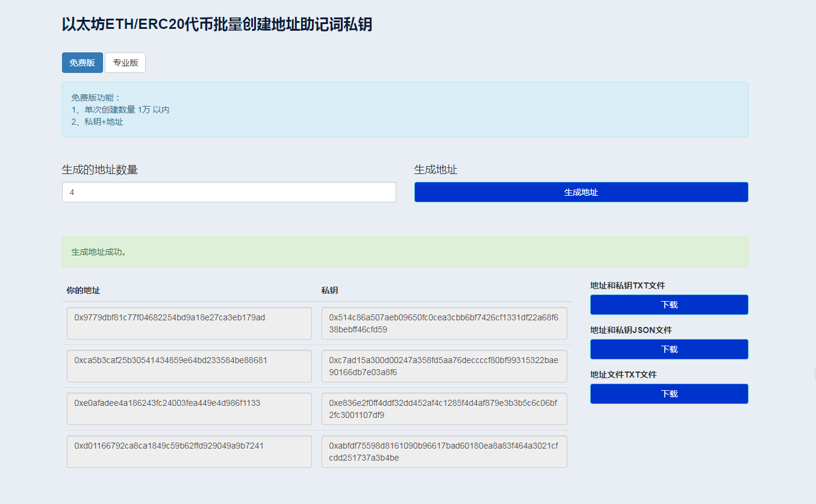Download 地址和私钥TXT文件

click(x=669, y=305)
